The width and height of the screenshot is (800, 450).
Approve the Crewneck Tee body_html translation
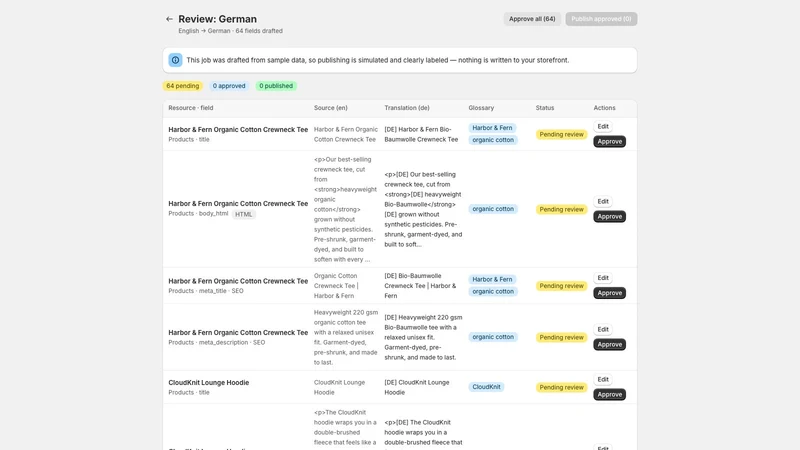click(x=610, y=216)
